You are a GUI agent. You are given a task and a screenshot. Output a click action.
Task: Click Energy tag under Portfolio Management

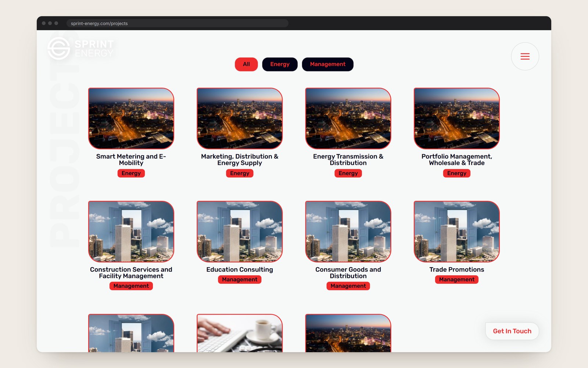click(457, 173)
